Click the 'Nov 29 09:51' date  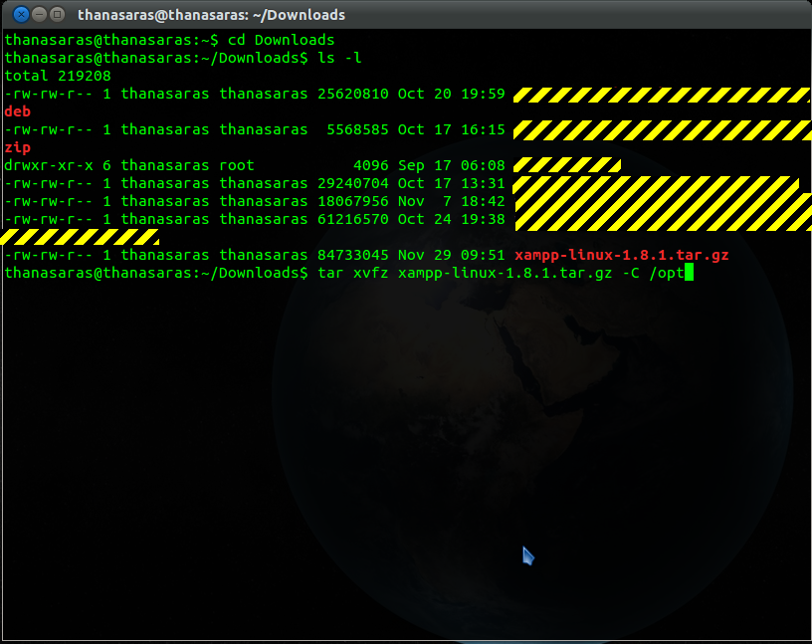(x=451, y=255)
